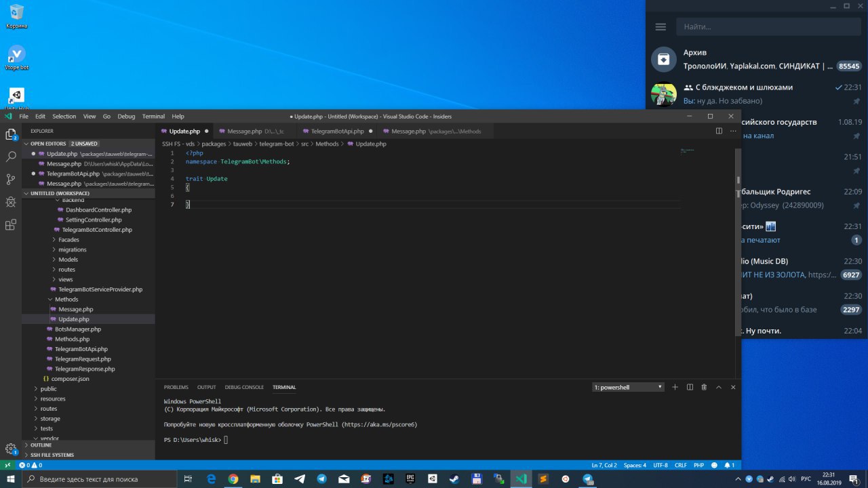This screenshot has height=488, width=868.
Task: Expand the Facades folder
Action: pos(68,240)
